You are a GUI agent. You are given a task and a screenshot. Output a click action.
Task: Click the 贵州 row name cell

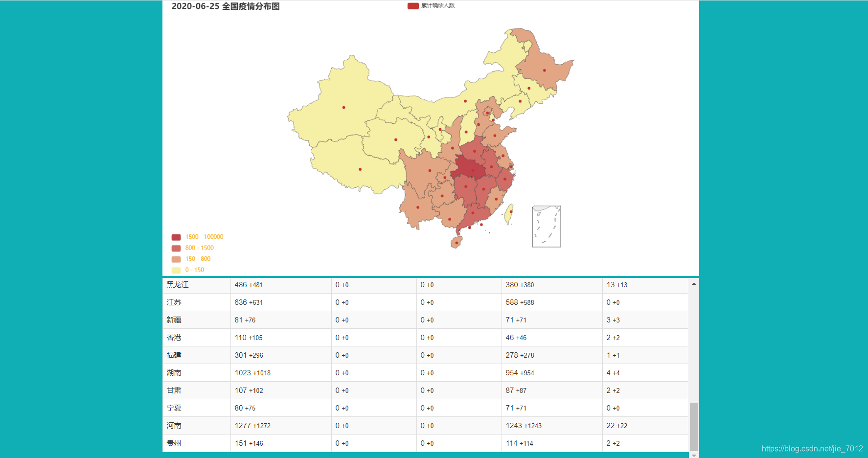[x=197, y=443]
